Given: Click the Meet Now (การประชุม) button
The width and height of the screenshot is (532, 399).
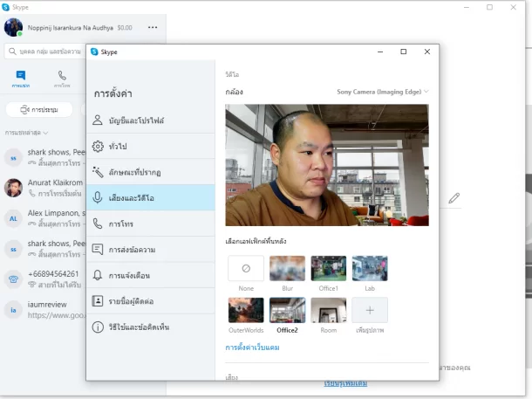Looking at the screenshot, I should coord(39,110).
